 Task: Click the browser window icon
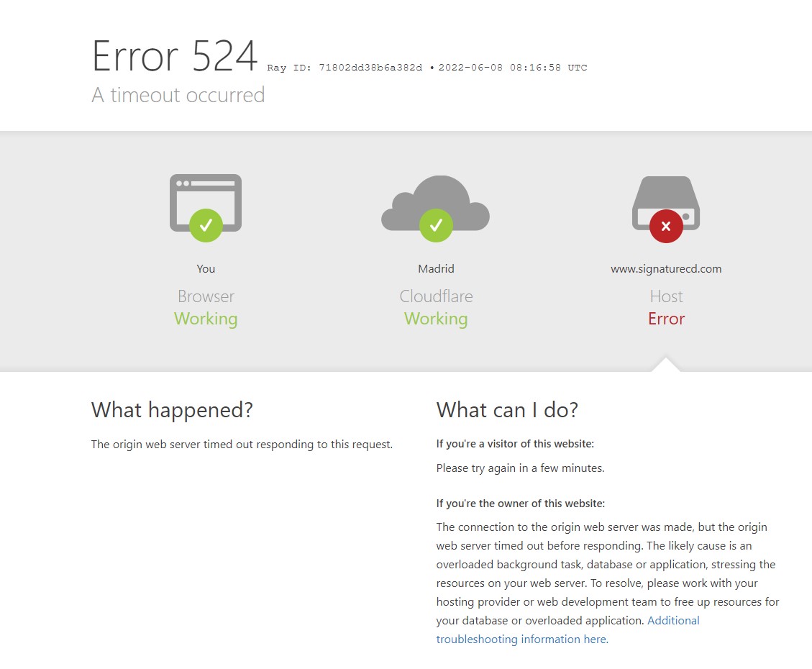206,202
